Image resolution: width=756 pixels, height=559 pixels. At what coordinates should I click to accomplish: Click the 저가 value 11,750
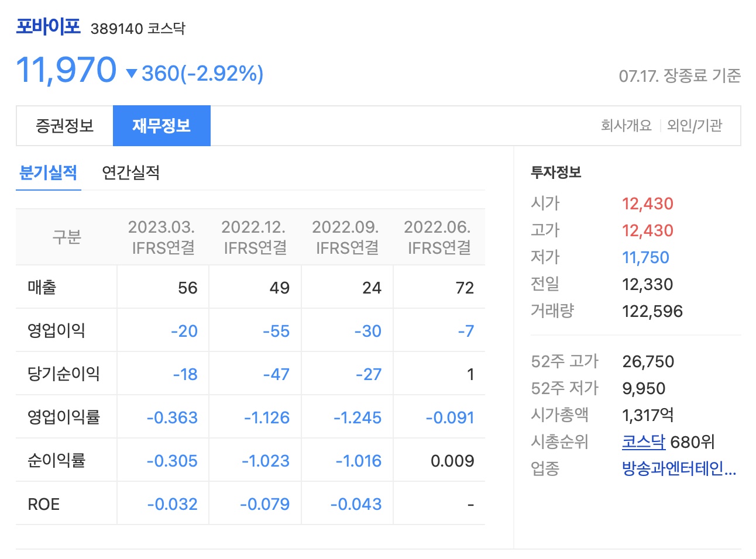click(x=646, y=257)
